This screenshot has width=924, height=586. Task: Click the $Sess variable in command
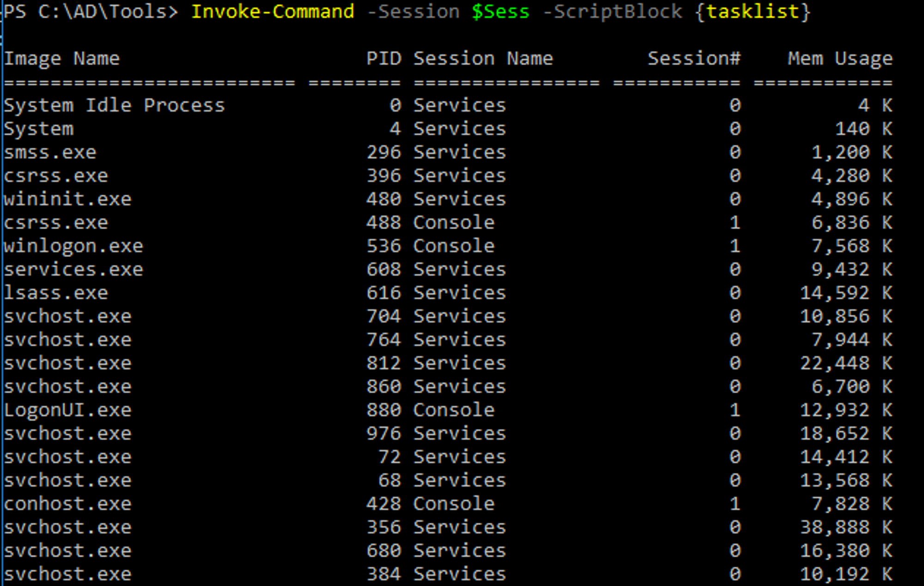click(x=500, y=12)
